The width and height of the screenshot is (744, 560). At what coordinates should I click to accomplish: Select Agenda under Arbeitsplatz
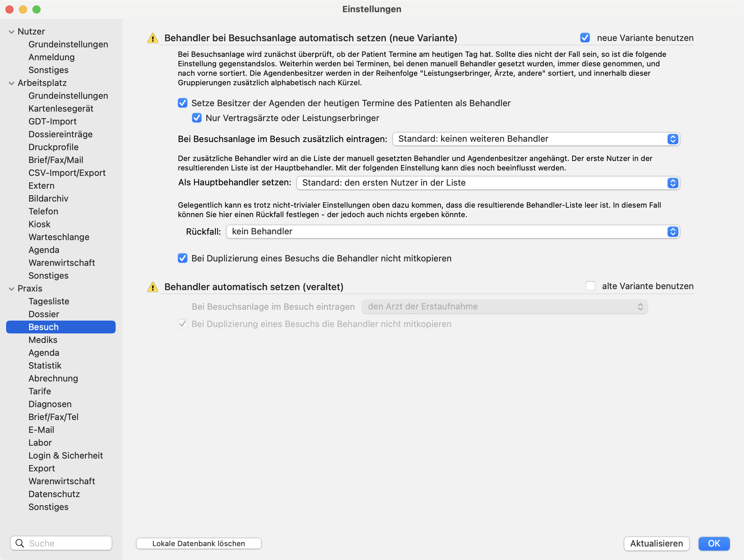coord(44,250)
